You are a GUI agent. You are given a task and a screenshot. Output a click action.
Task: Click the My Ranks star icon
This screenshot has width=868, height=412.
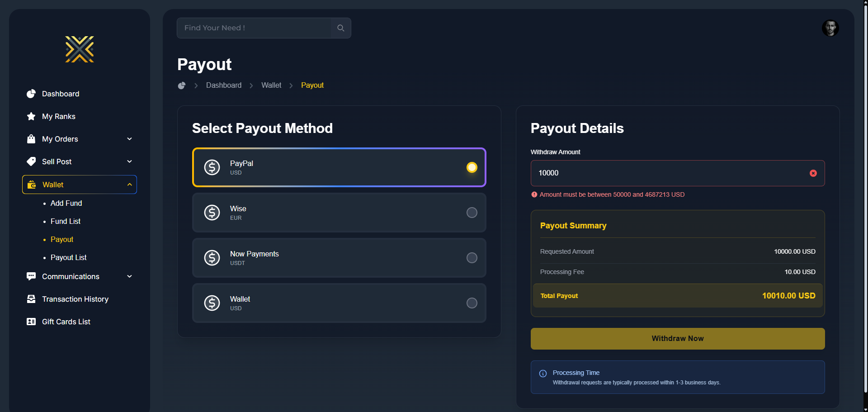tap(31, 116)
